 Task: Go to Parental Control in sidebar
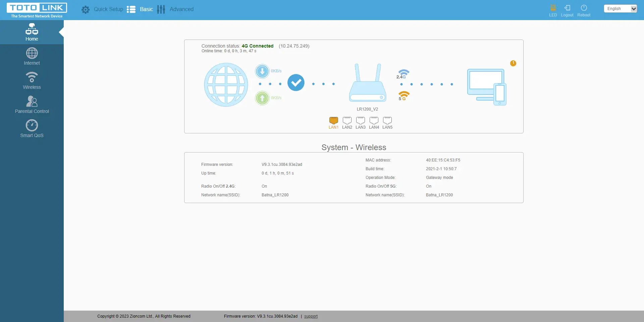(x=32, y=105)
